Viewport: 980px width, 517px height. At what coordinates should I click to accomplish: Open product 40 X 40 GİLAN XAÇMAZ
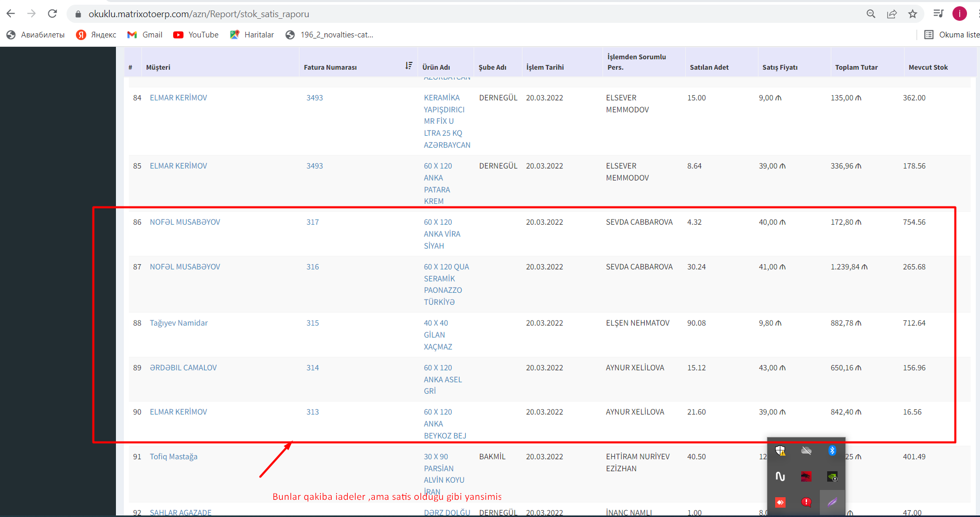437,334
